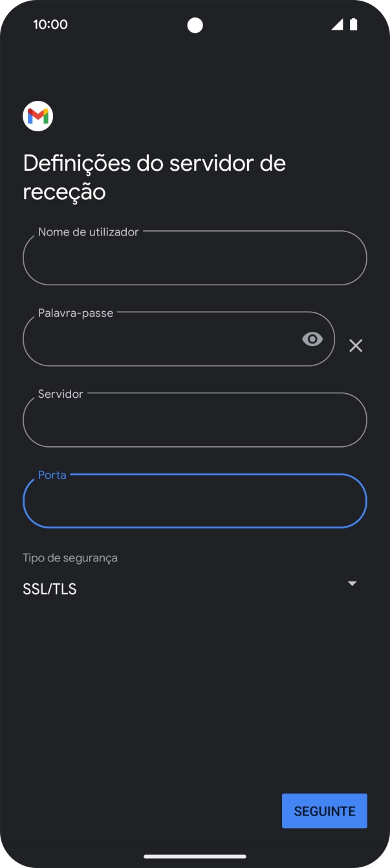Screen dimensions: 390x868
Task: Tap the 'Definições do servidor de receção' heading
Action: [154, 177]
